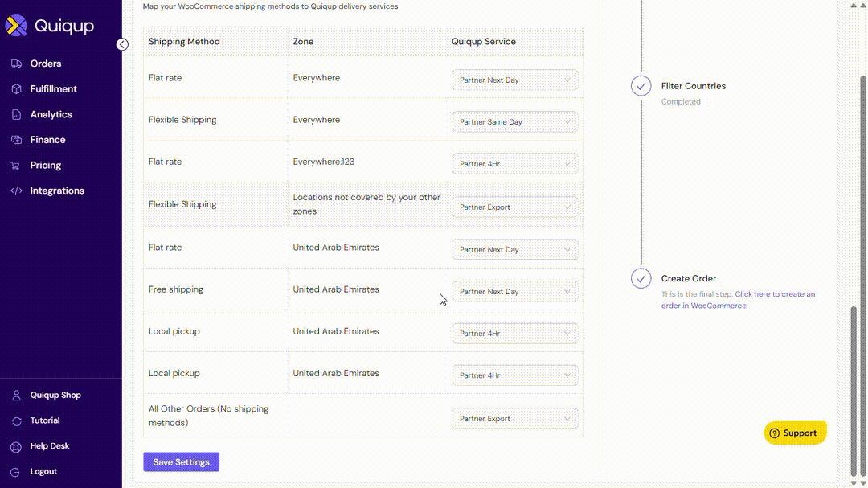Click Locations not covered by your other zones
868x488 pixels.
pos(366,204)
